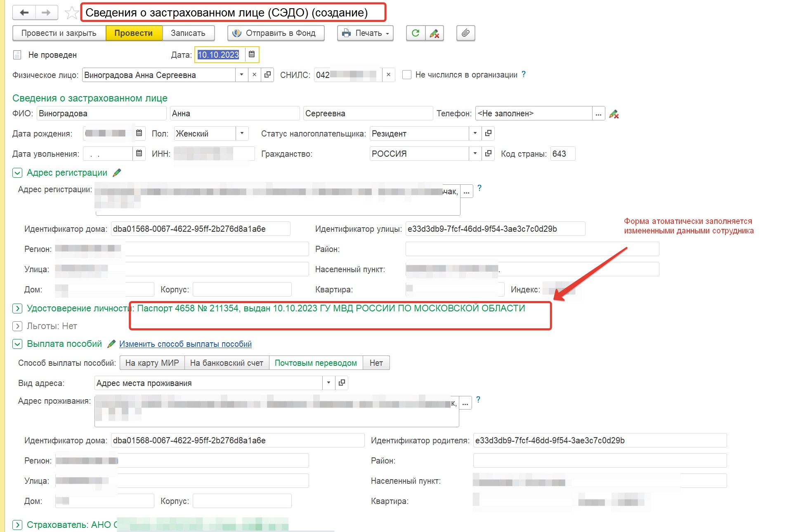Image resolution: width=810 pixels, height=532 pixels.
Task: Open calendar picker for Дата field
Action: 252,54
